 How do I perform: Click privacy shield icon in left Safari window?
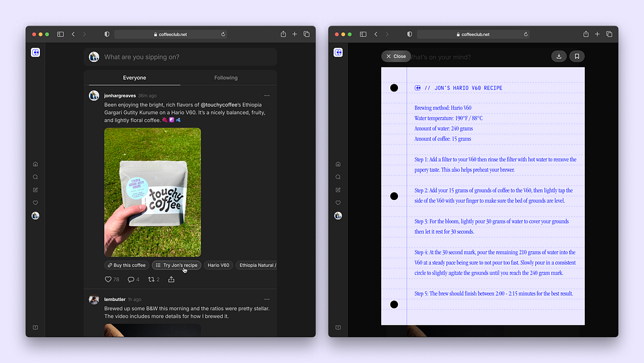click(x=107, y=34)
